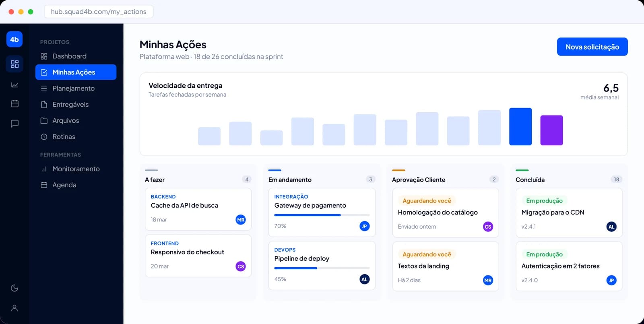
Task: Click the MR avatar on Textos da landing
Action: [x=488, y=281]
